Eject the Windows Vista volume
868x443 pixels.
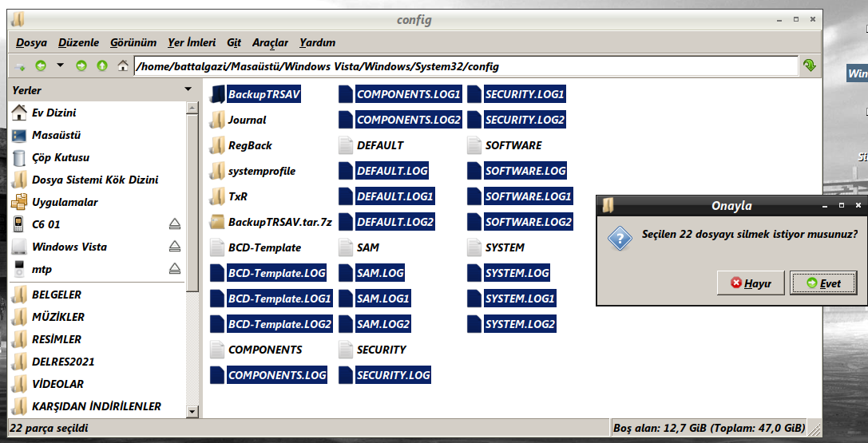tap(175, 246)
